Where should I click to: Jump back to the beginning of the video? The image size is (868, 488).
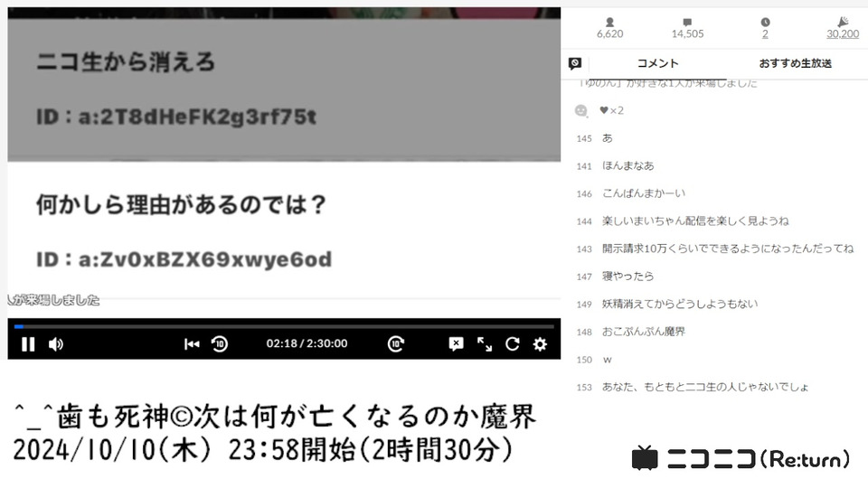(192, 344)
